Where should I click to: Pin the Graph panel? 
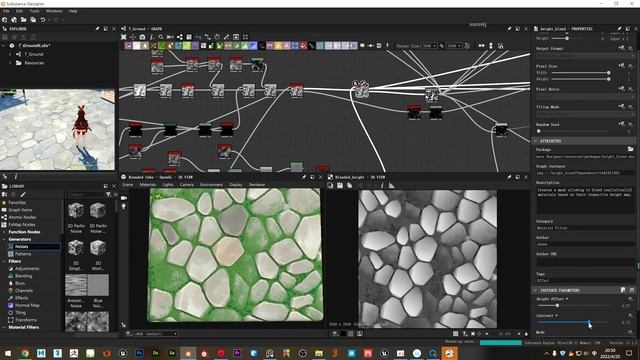(x=509, y=29)
